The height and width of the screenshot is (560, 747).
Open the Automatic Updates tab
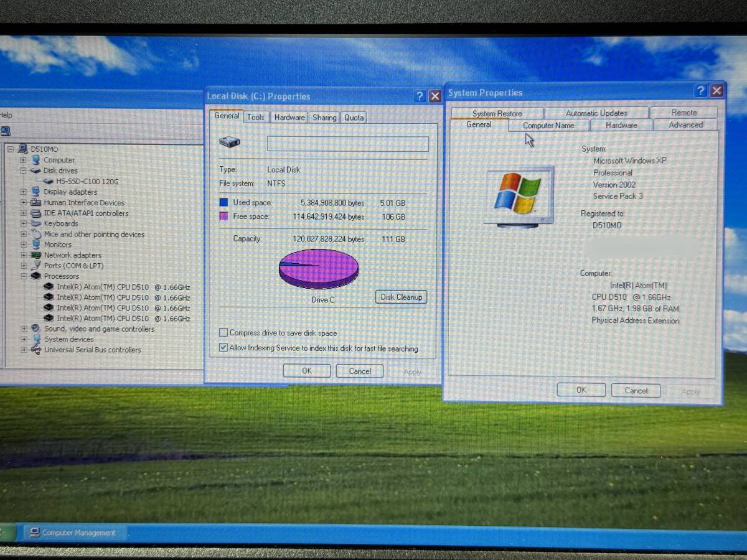[596, 113]
